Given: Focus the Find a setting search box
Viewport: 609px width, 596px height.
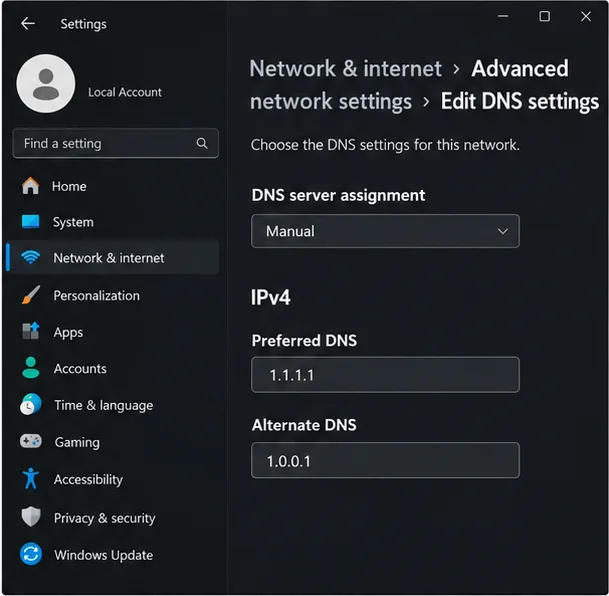Looking at the screenshot, I should [x=115, y=143].
